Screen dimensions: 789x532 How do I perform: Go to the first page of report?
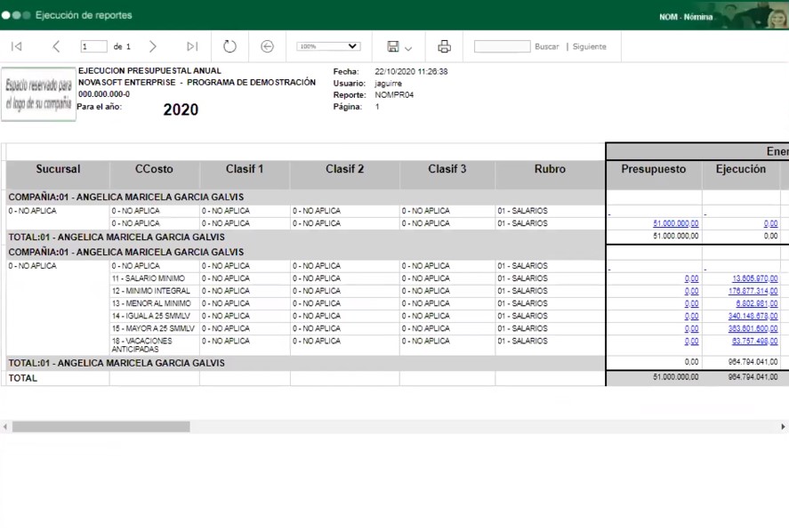coord(16,46)
